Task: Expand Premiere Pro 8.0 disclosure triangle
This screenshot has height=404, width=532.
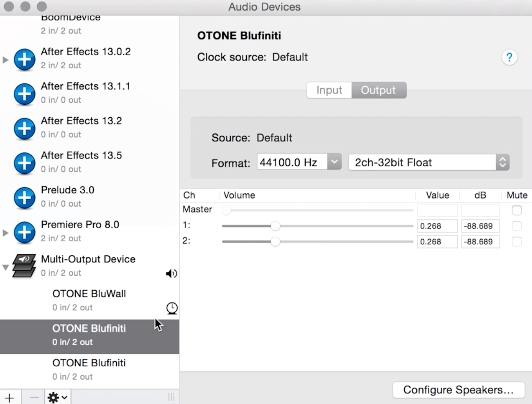Action: click(5, 233)
